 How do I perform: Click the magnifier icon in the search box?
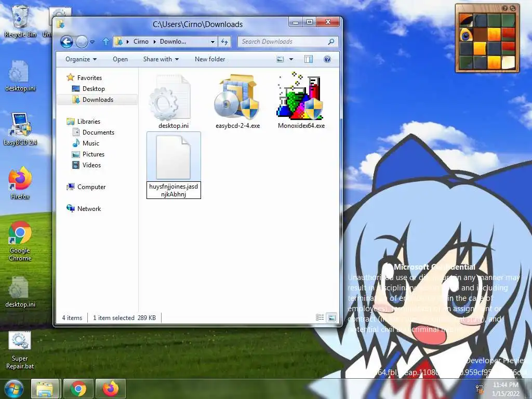(x=331, y=42)
